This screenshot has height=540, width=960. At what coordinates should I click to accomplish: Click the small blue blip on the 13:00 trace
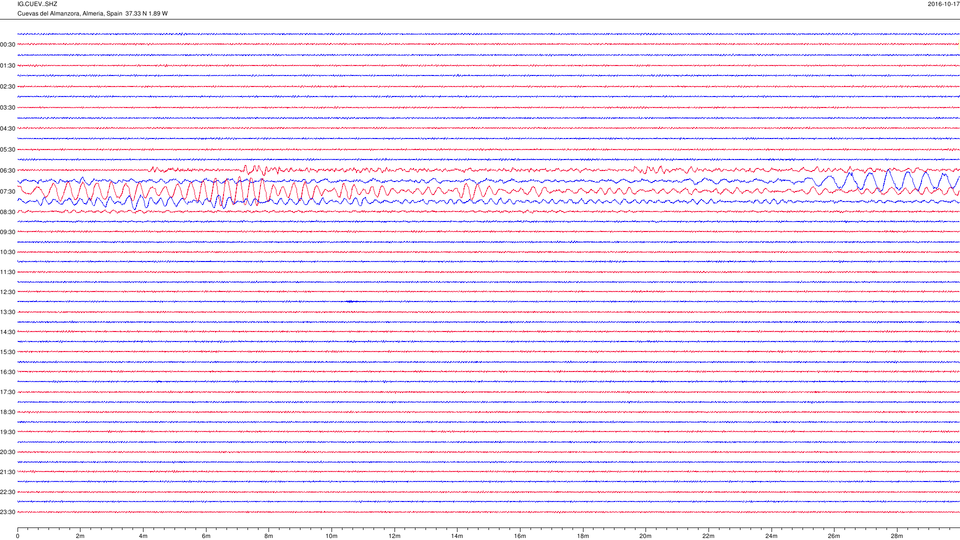351,302
